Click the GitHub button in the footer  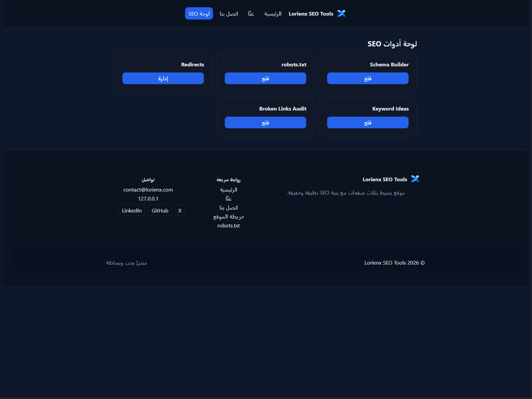pos(160,210)
